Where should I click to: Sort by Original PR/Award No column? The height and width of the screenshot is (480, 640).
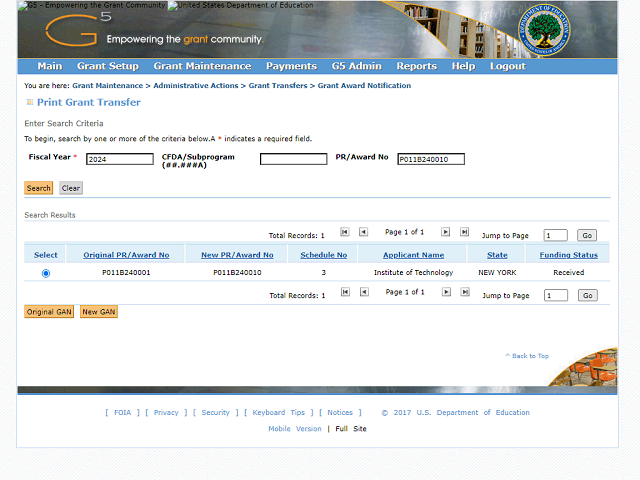[126, 255]
